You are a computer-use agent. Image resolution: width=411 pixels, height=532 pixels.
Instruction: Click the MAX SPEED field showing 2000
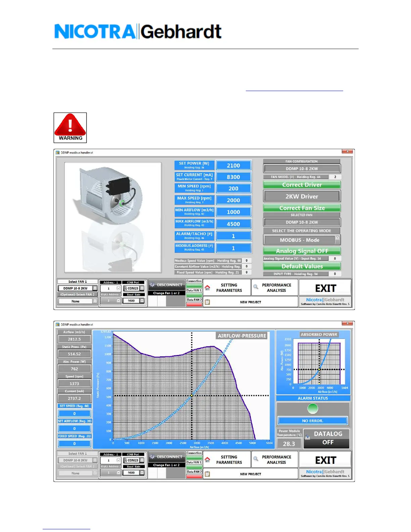(233, 200)
